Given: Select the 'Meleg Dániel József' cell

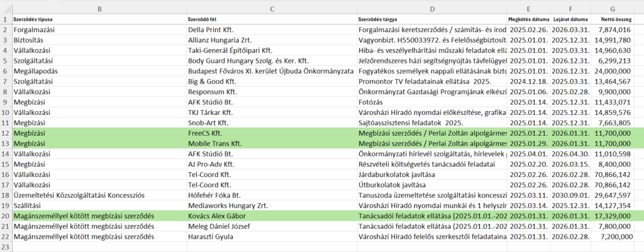Looking at the screenshot, I should (x=272, y=227).
